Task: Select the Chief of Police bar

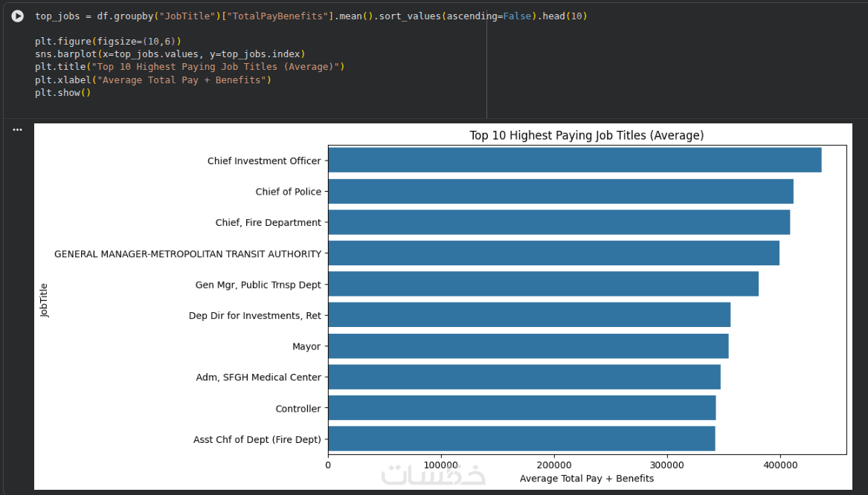Action: [560, 192]
